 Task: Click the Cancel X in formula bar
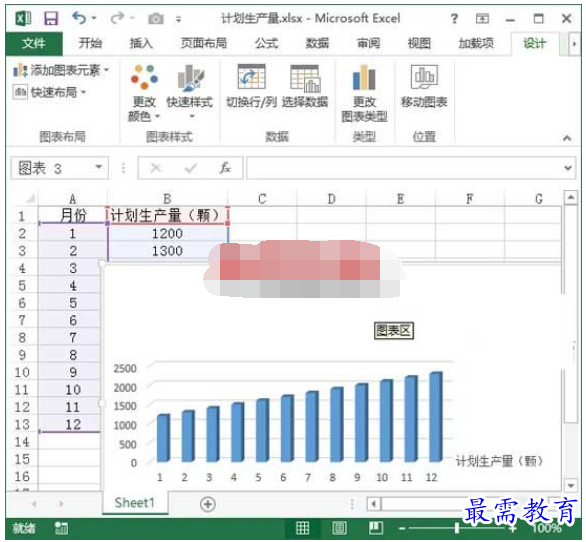(x=155, y=168)
